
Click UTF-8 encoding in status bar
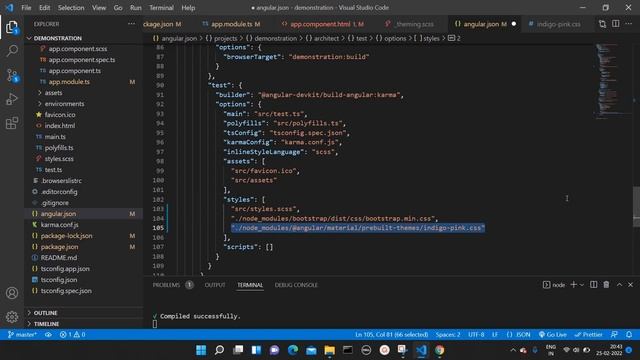pos(476,334)
